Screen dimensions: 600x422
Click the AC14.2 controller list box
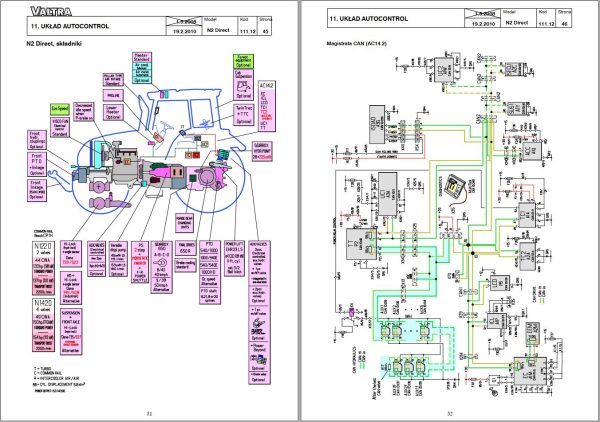[267, 106]
